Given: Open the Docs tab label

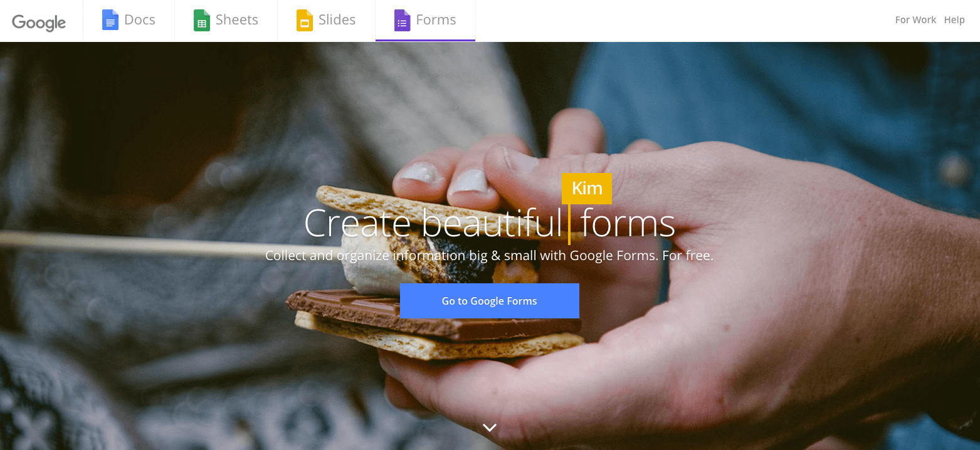Looking at the screenshot, I should [x=139, y=20].
